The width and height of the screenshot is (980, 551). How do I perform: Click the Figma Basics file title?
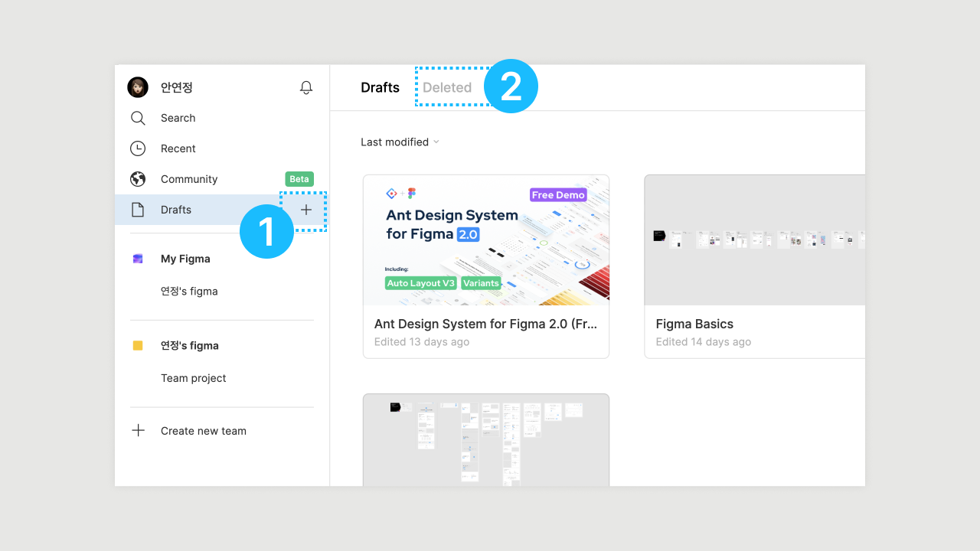point(694,324)
